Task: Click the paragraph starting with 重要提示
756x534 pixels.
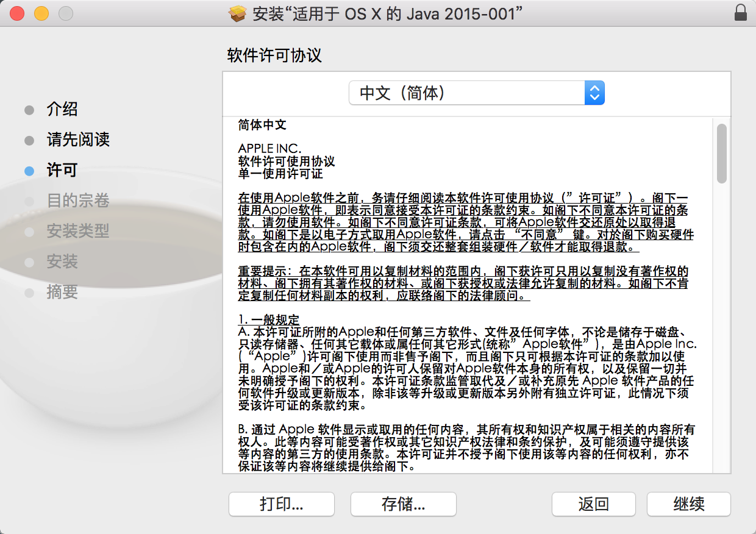Action: (463, 283)
